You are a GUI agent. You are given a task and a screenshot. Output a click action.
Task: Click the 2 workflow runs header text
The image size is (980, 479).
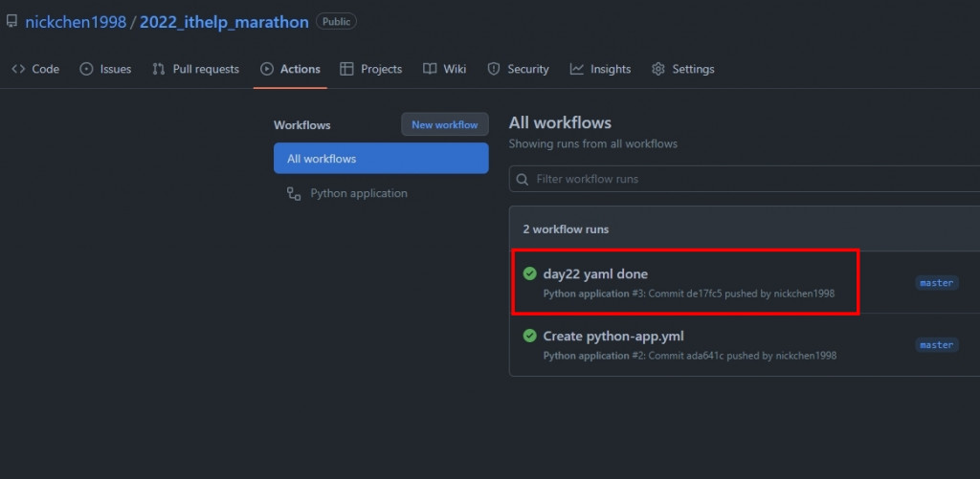coord(566,229)
